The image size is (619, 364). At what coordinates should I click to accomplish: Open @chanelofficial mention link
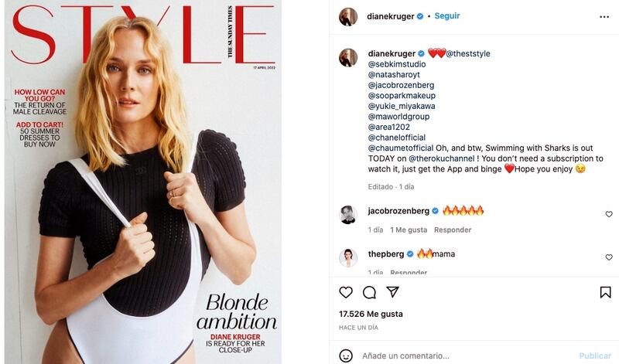coord(397,138)
